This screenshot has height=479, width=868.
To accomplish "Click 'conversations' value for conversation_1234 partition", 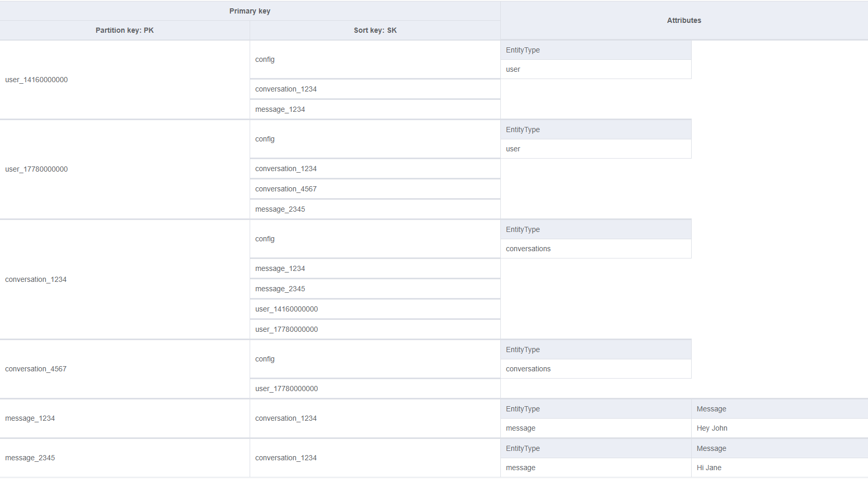I will [x=596, y=249].
